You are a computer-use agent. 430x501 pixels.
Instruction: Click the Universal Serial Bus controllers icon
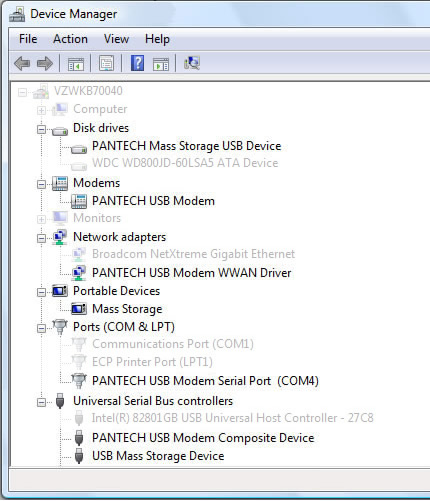[60, 401]
